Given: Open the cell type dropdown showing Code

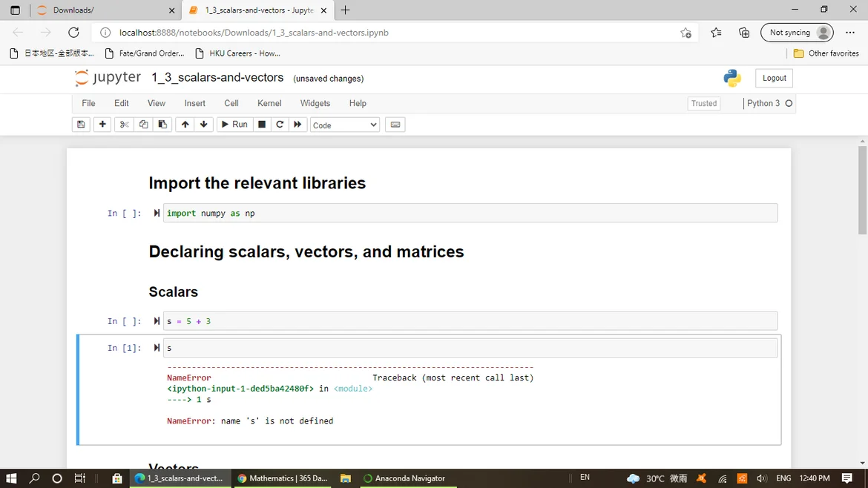Looking at the screenshot, I should [345, 125].
